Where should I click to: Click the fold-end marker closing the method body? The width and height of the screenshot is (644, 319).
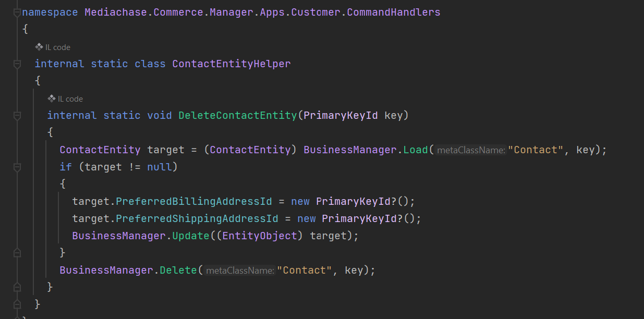17,287
